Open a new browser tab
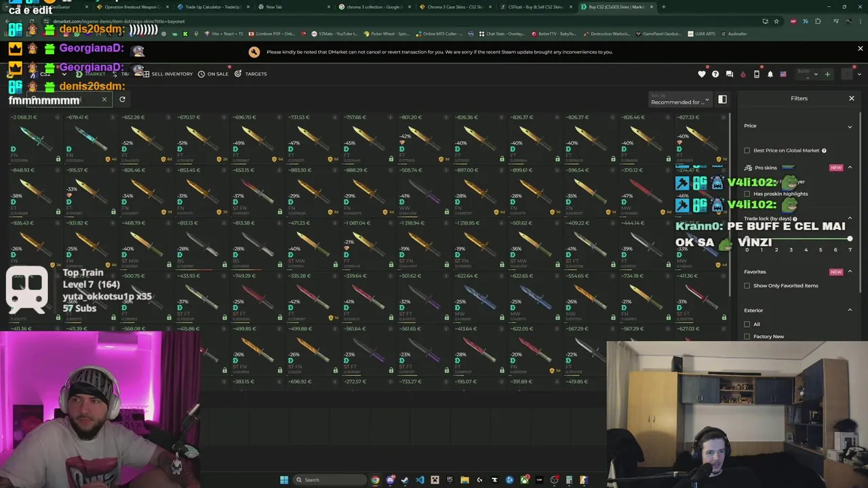Screen dimensions: 868x488 [664, 7]
